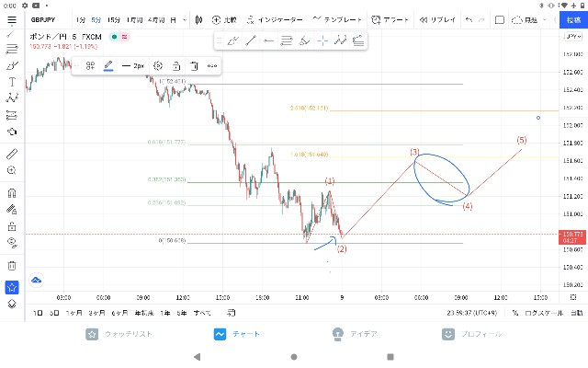Pick trend line from favorites floating toolbar

click(x=251, y=40)
